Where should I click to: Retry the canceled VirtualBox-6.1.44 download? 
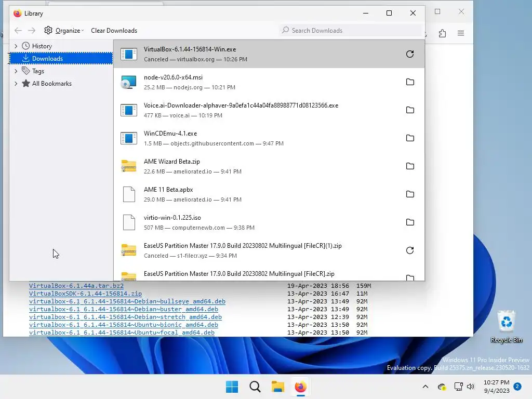point(410,54)
